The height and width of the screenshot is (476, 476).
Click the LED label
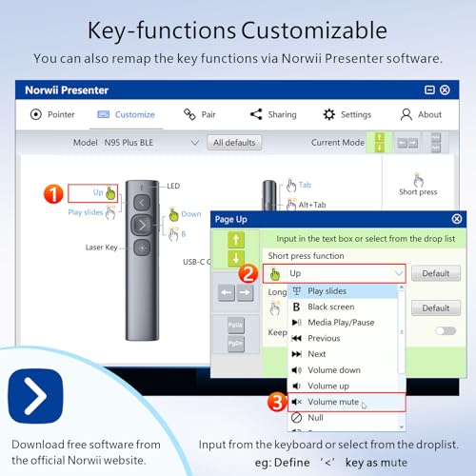click(x=173, y=186)
